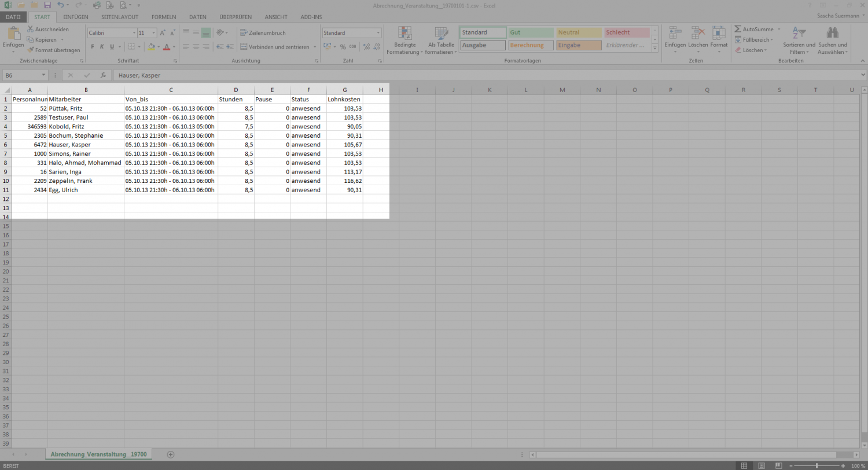Decrease font size with the smaller A icon

(x=173, y=33)
